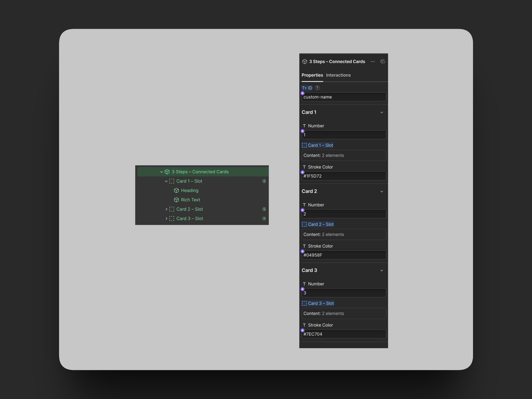Collapse the 3 Steps – Connected Cards tree row
Screen dimensions: 532x399
tap(161, 172)
